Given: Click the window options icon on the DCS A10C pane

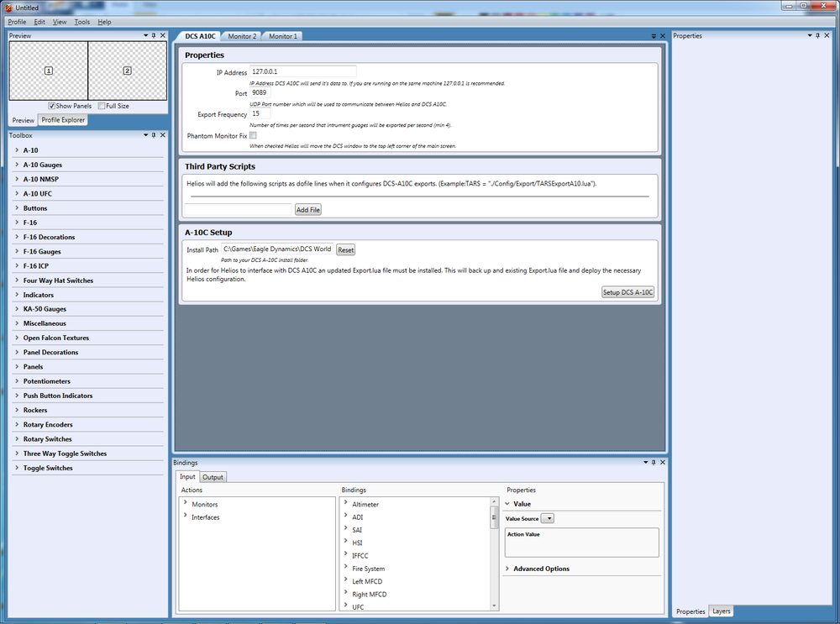Looking at the screenshot, I should (654, 36).
